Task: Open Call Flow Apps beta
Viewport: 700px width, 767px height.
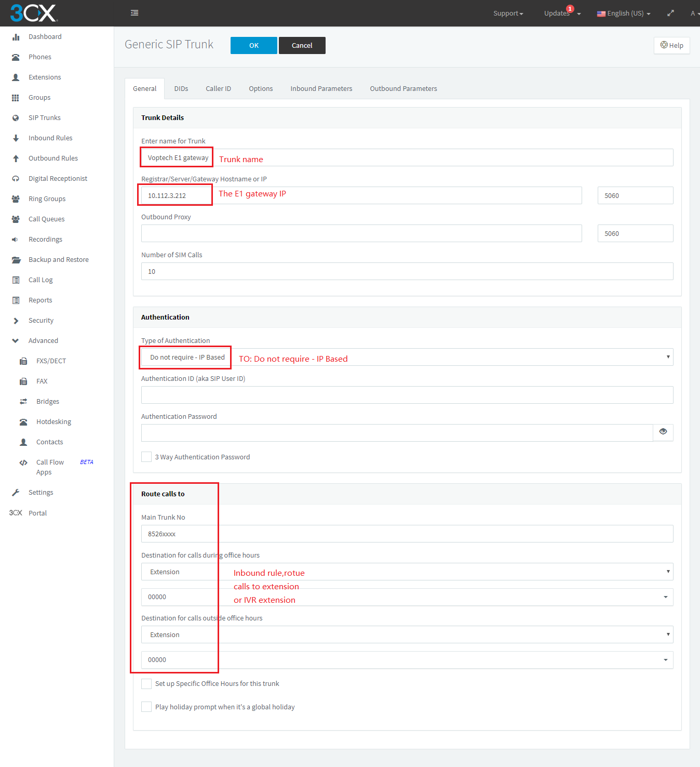Action: [50, 467]
